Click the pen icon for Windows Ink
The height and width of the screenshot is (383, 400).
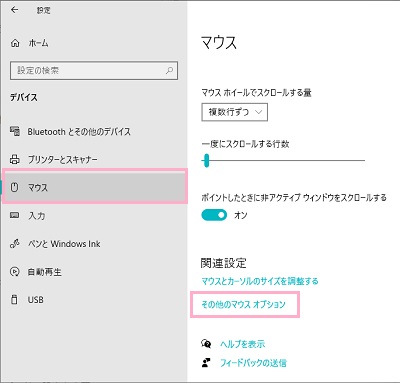click(x=15, y=244)
